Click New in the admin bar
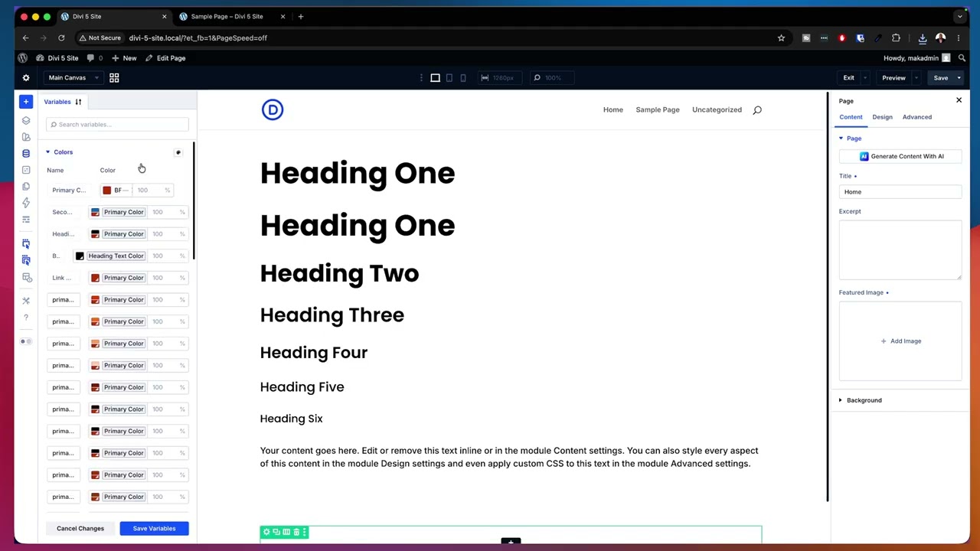 124,58
